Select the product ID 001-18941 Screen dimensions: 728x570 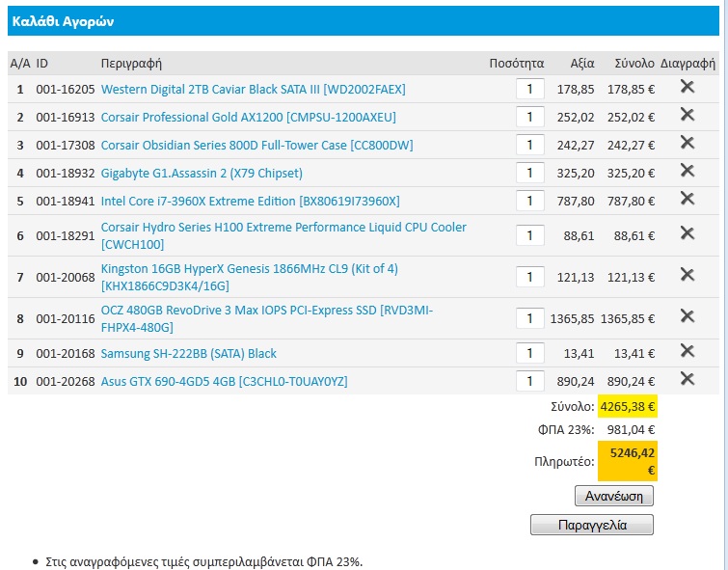[x=66, y=202]
